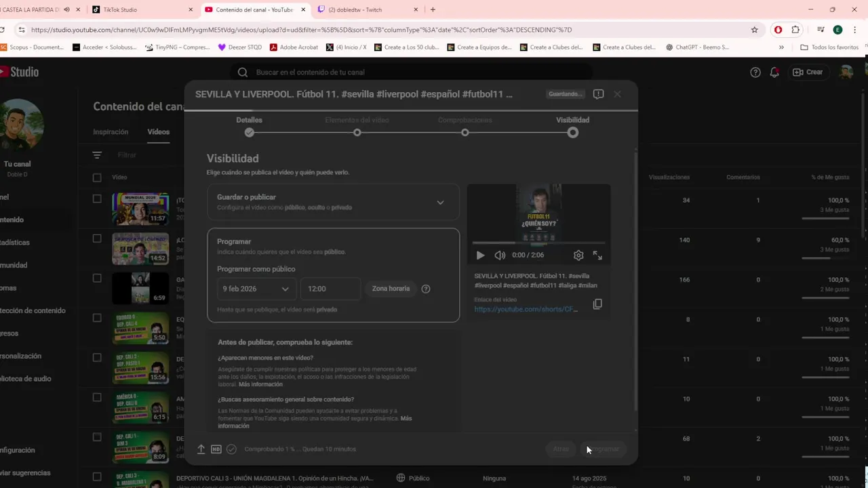868x488 pixels.
Task: Tick the select-all videos checkbox
Action: 97,178
